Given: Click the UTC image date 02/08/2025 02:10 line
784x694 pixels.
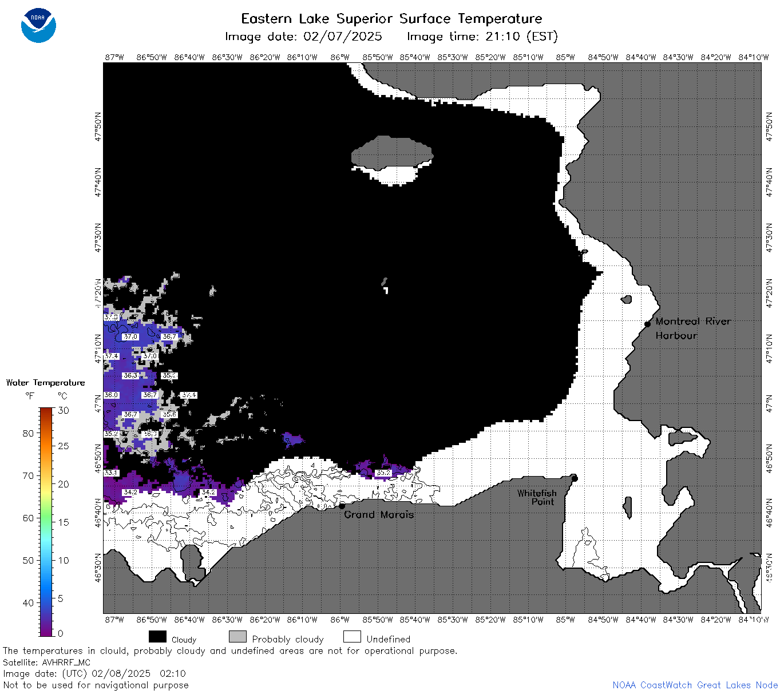Looking at the screenshot, I should (94, 673).
